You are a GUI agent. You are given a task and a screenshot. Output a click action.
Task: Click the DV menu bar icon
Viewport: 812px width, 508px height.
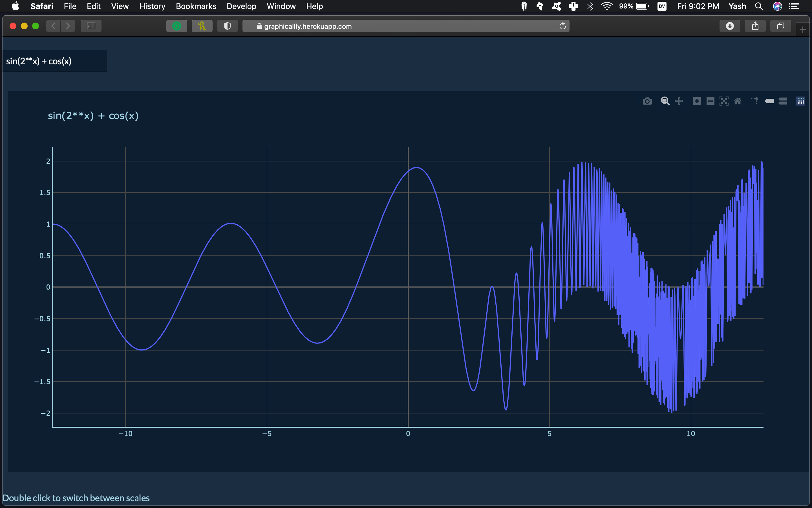pos(662,6)
